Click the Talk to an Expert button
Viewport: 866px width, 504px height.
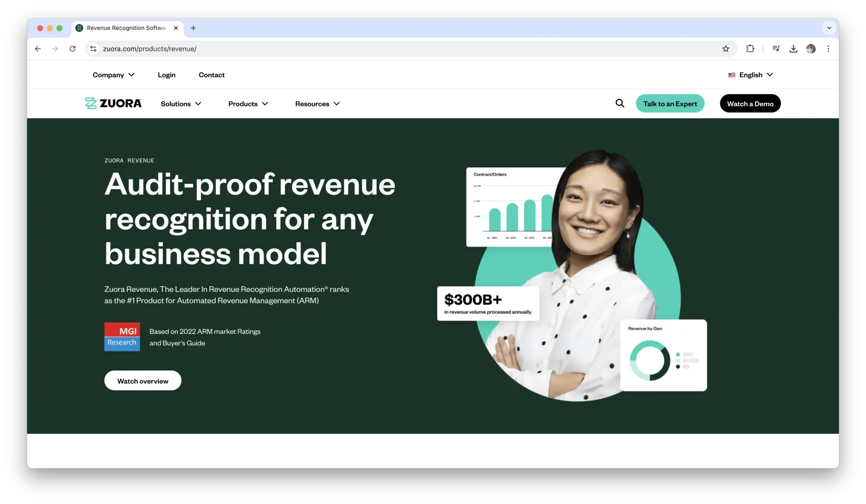[670, 104]
